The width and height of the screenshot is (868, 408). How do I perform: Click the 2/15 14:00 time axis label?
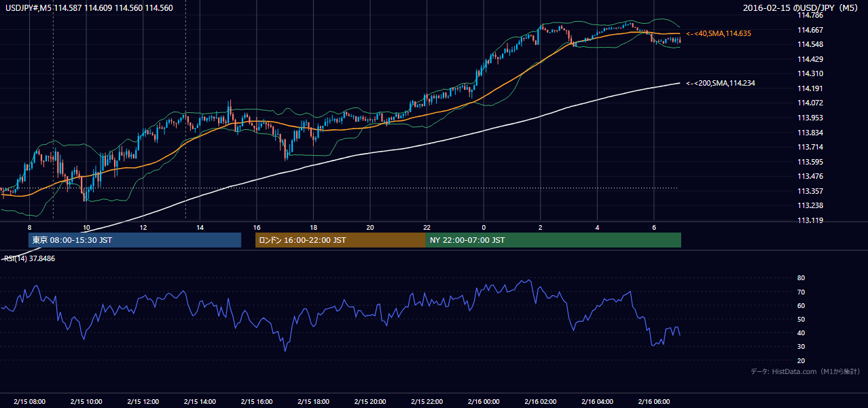[x=200, y=402]
